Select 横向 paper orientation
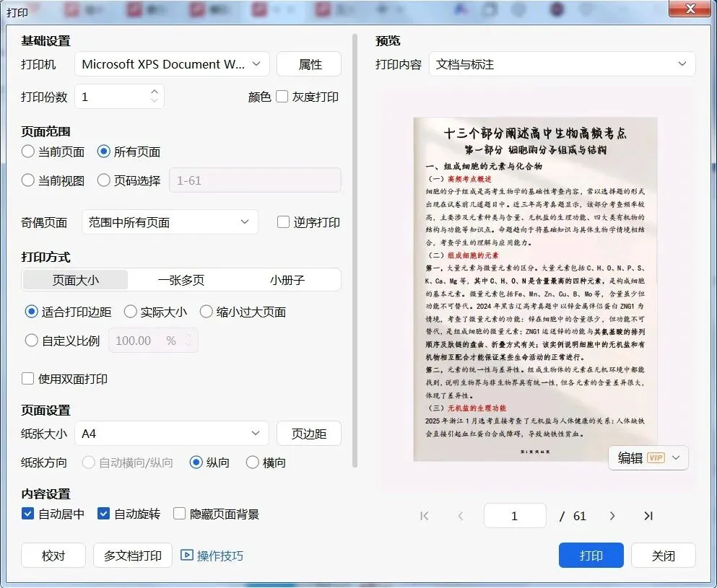This screenshot has width=717, height=588. (253, 462)
